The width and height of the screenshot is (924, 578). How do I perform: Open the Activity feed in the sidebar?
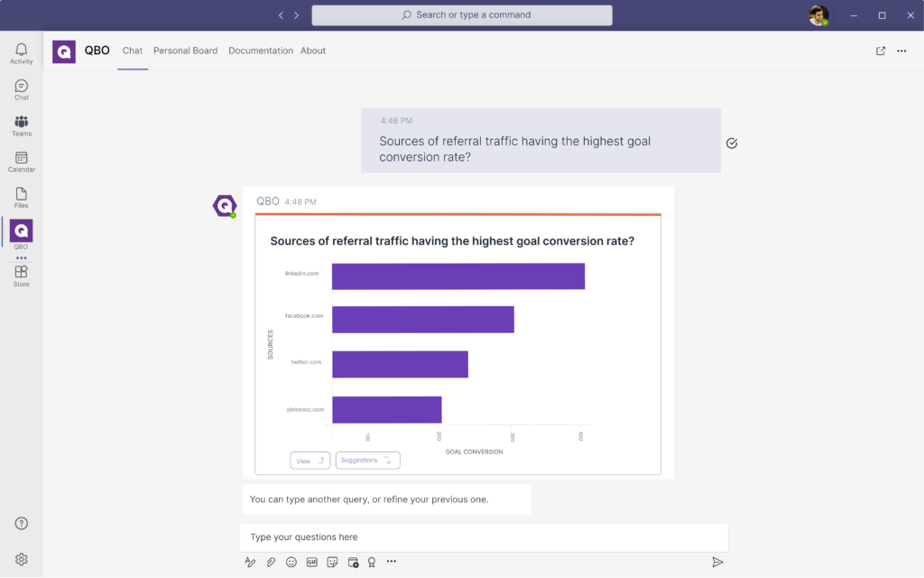21,53
